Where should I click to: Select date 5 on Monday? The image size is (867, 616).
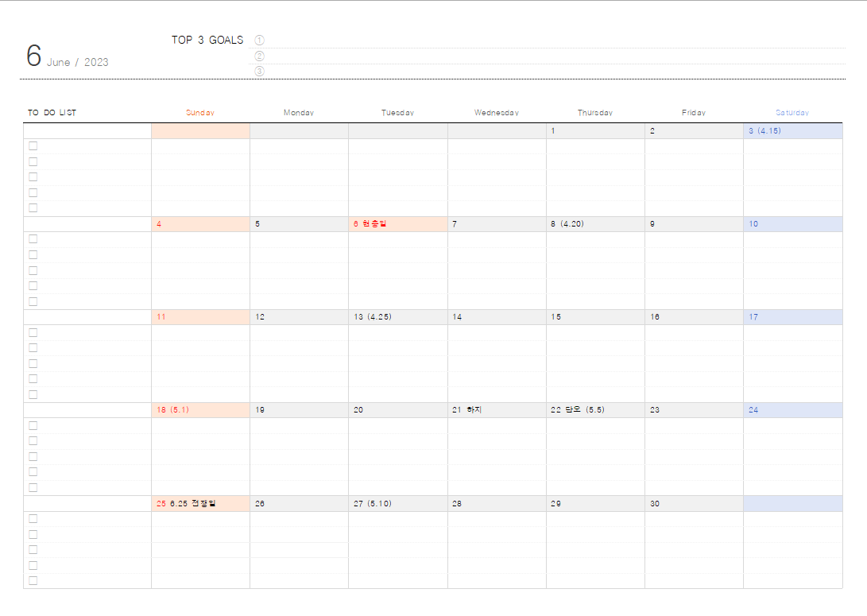[299, 224]
